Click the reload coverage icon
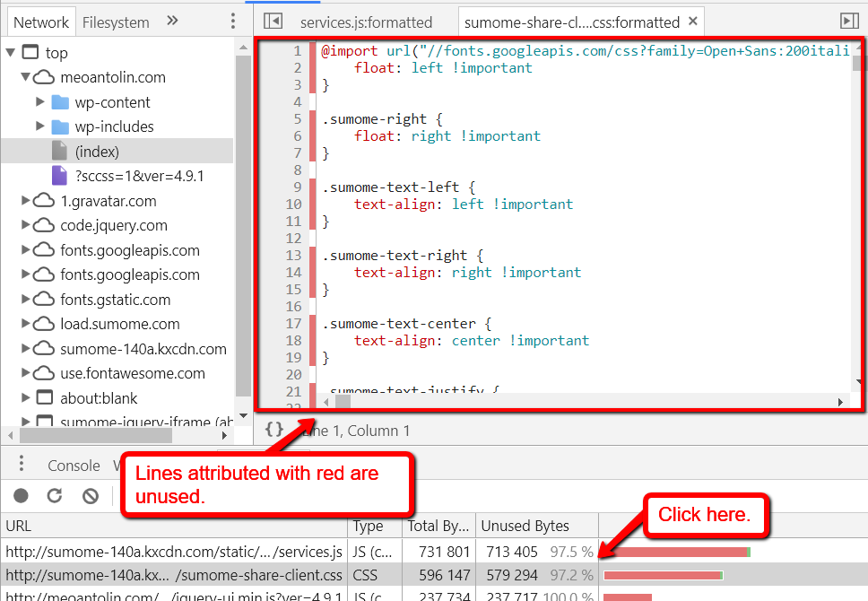 [x=55, y=495]
